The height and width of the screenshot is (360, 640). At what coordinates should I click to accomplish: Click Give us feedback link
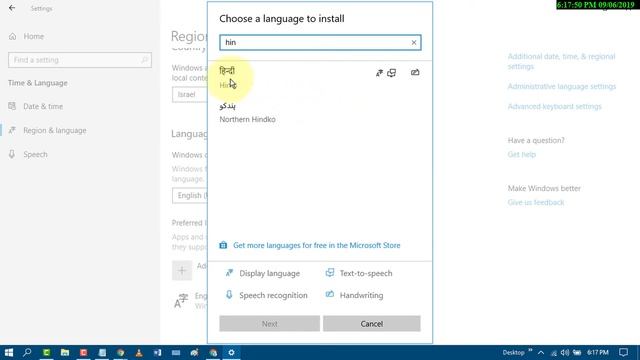click(x=536, y=202)
